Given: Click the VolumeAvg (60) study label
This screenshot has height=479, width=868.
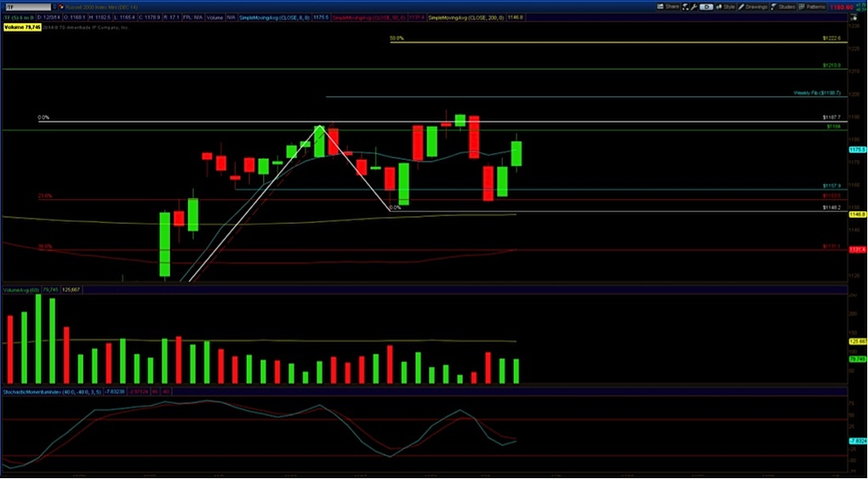Looking at the screenshot, I should [21, 289].
